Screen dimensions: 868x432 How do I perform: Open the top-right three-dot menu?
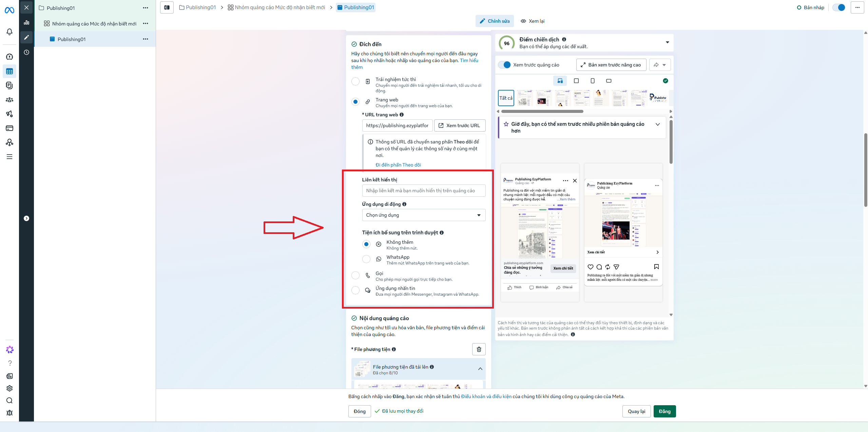(857, 7)
